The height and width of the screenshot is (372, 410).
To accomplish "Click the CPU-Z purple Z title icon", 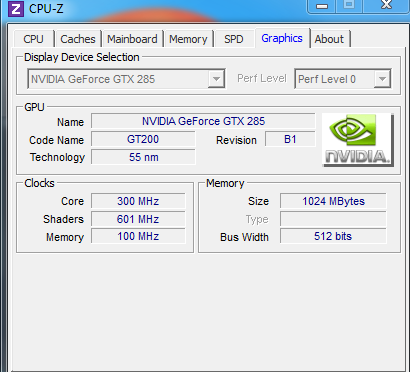I will pyautogui.click(x=15, y=8).
